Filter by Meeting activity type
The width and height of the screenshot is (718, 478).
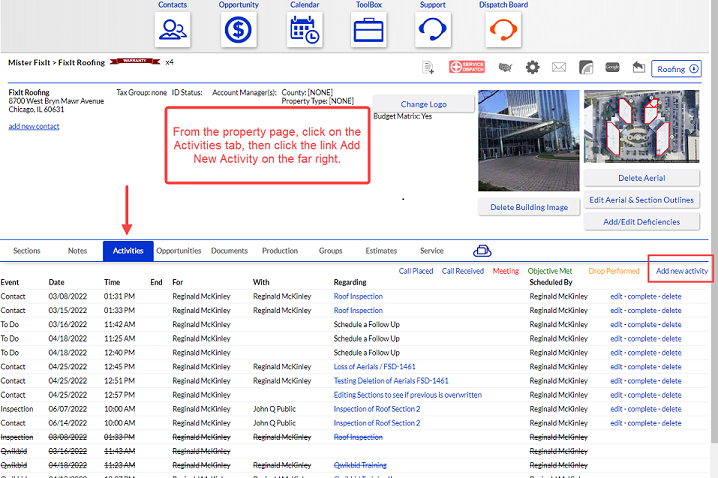click(506, 271)
